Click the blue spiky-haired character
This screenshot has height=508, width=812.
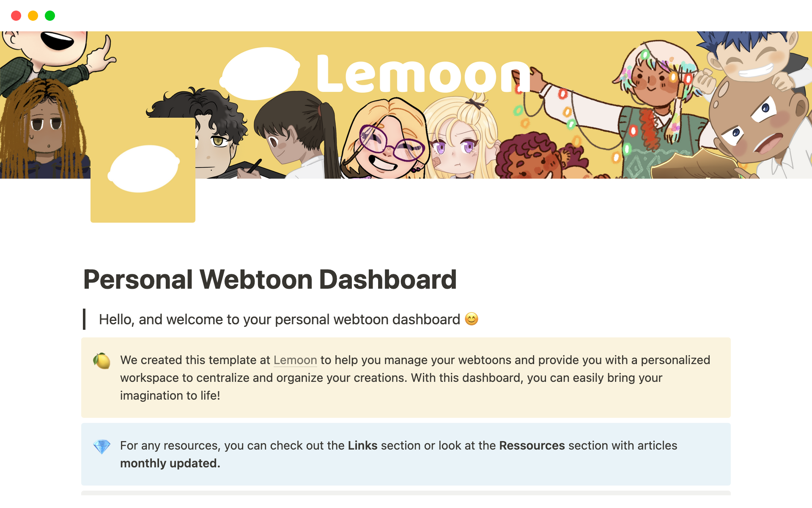753,55
